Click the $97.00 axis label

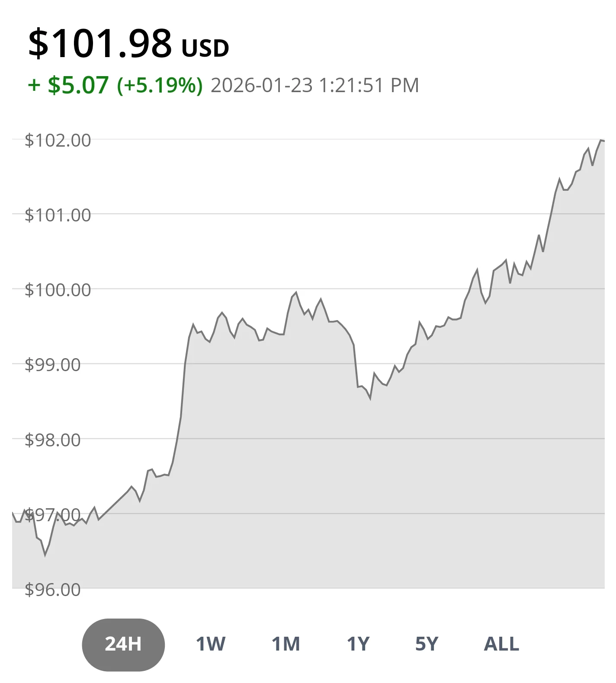coord(53,515)
